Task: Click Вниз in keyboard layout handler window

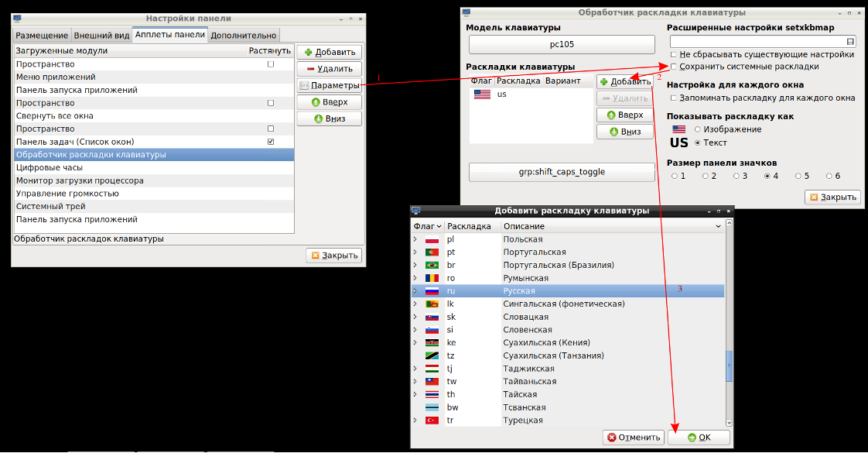Action: [625, 131]
